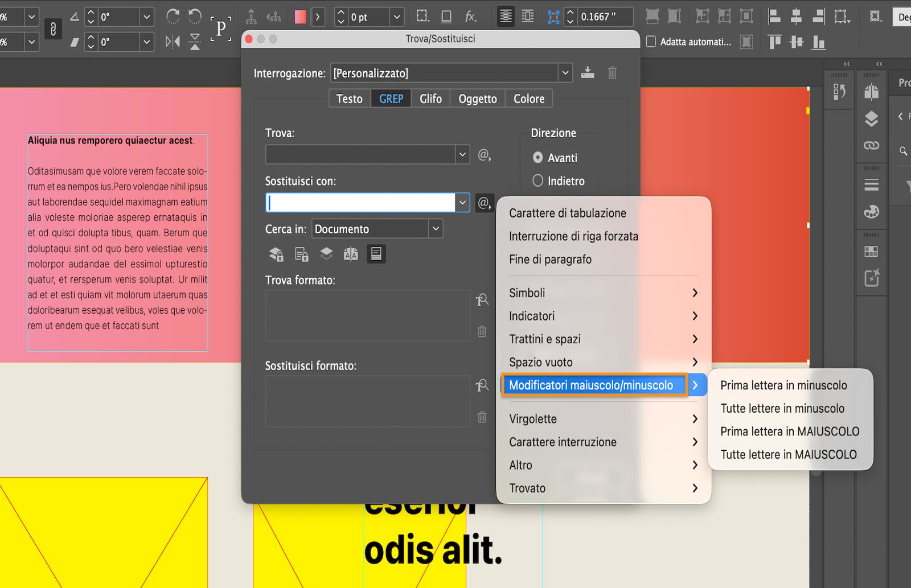This screenshot has width=911, height=588.
Task: Click the text wrap around bounding box icon
Action: click(528, 17)
